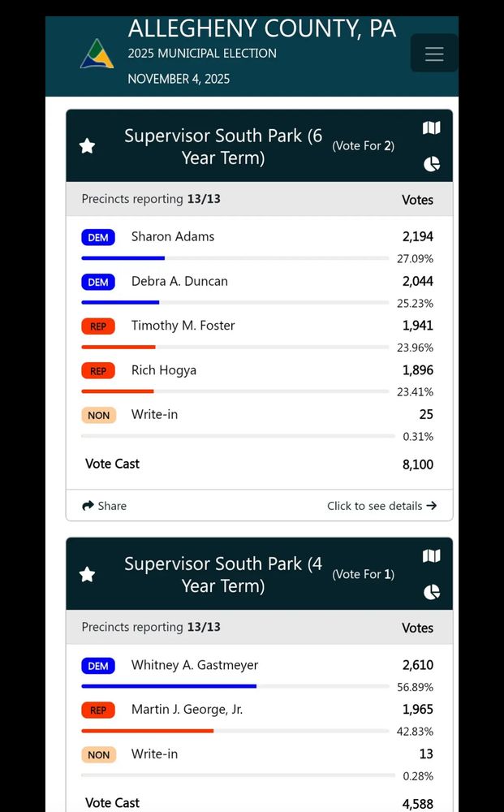Toggle favorite star on Supervisor South Park 4 Year
Image resolution: width=504 pixels, height=812 pixels.
pyautogui.click(x=86, y=575)
